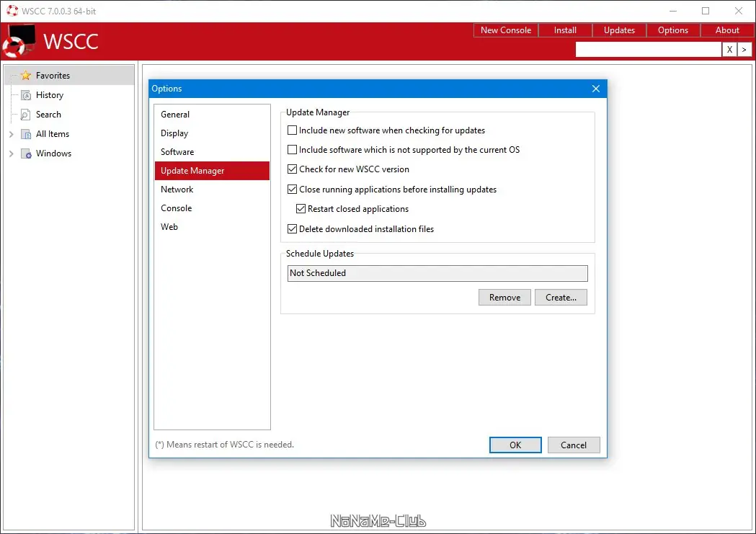Click the About header button
The height and width of the screenshot is (534, 756).
click(727, 30)
